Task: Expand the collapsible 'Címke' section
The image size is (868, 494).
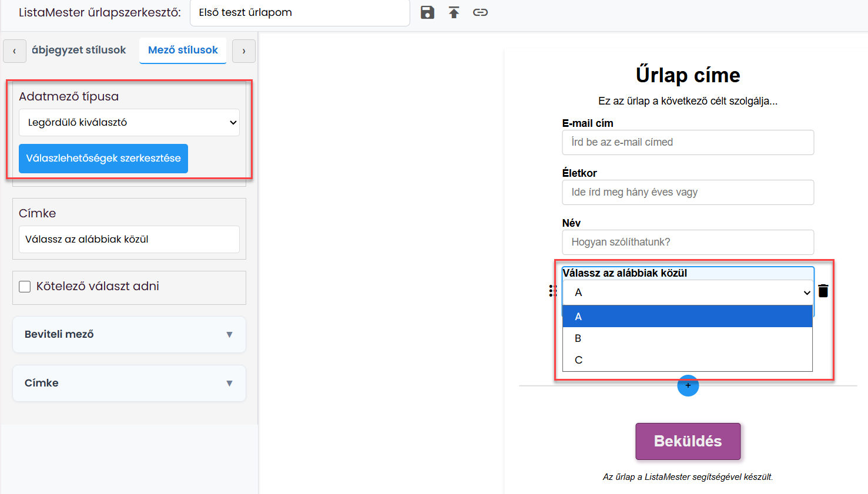Action: pos(129,383)
